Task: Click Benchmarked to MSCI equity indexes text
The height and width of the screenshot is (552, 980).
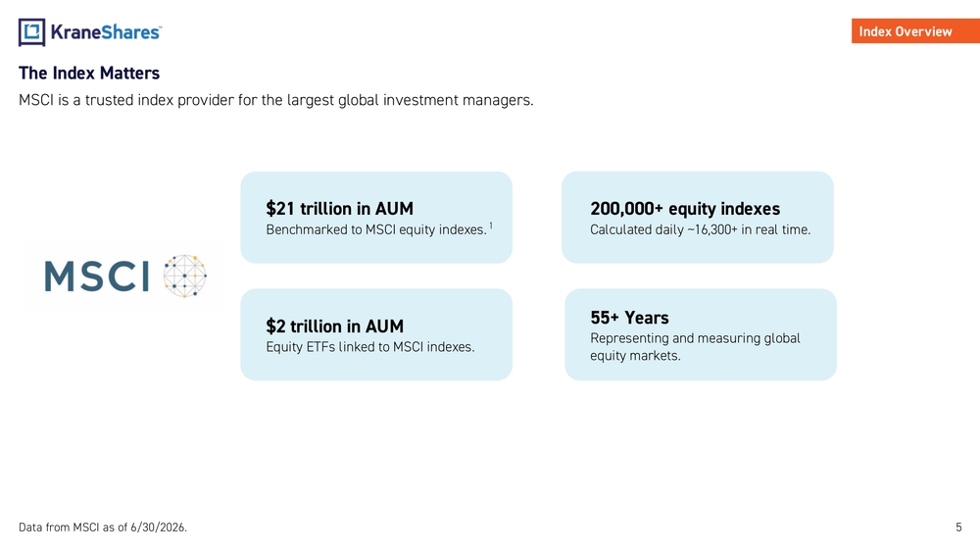Action: 376,229
